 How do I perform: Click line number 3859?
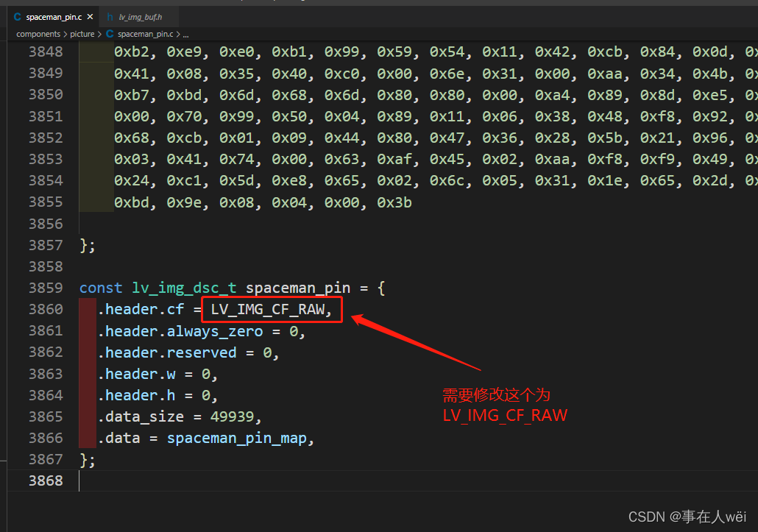(x=46, y=288)
